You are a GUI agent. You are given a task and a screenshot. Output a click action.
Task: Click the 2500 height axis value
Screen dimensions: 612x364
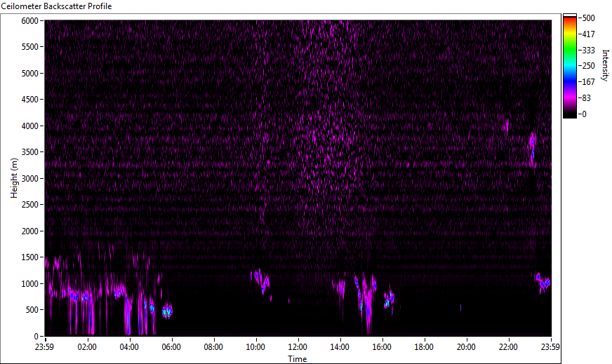[29, 205]
